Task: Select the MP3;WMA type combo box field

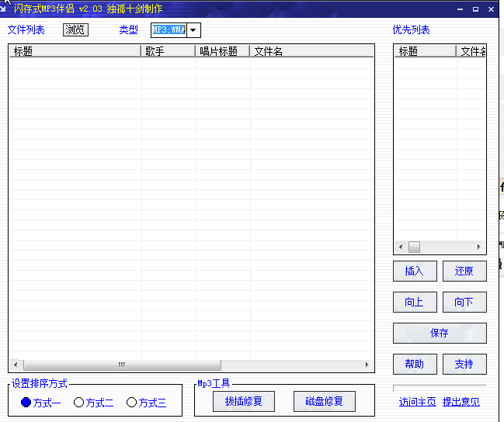Action: point(168,30)
